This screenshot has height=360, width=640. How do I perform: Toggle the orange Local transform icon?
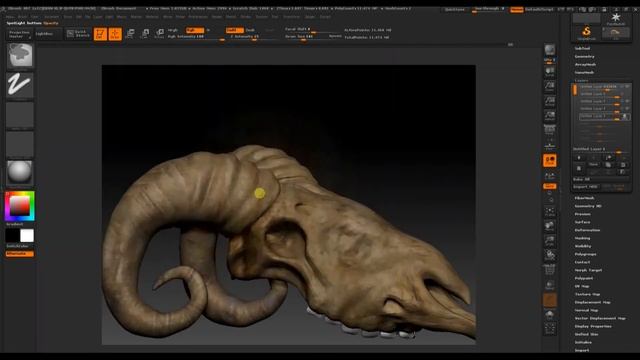click(x=550, y=160)
